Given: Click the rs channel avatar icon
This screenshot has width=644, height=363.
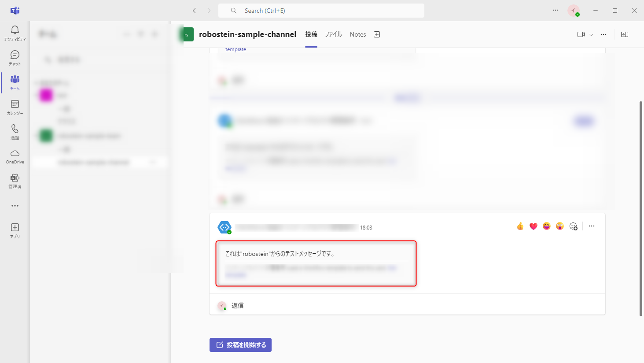Looking at the screenshot, I should tap(187, 34).
